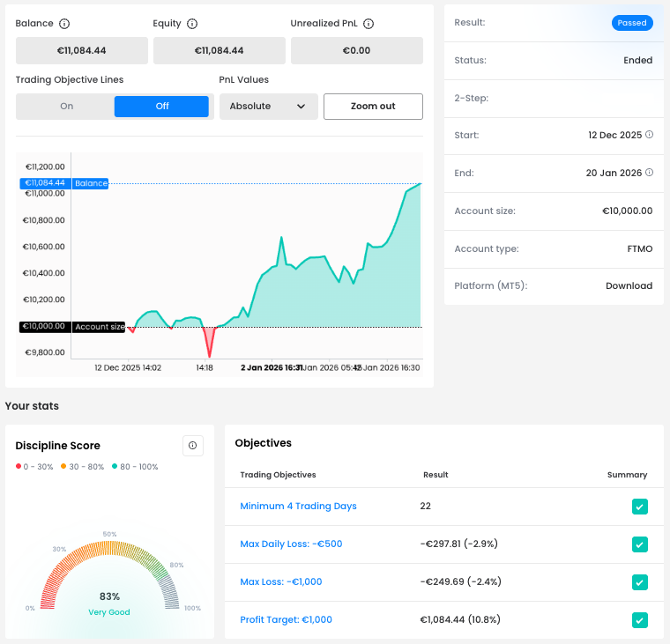Set Trading Objective Lines to Off

(162, 107)
